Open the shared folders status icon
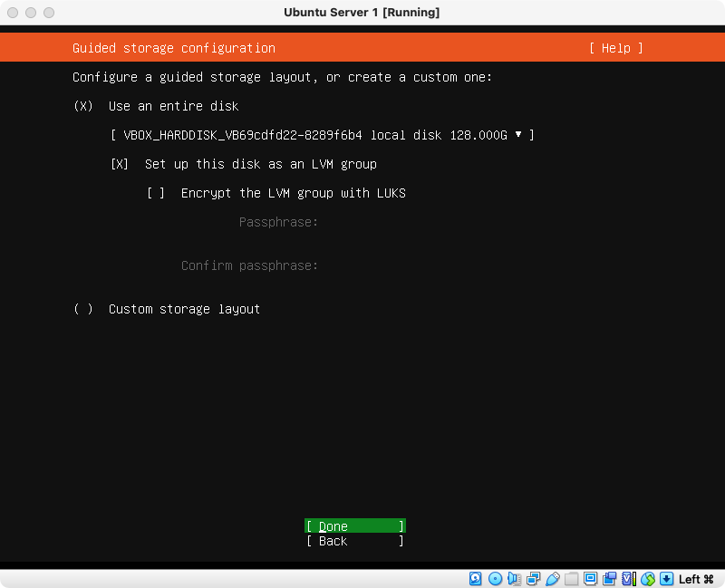This screenshot has height=588, width=725. point(571,579)
